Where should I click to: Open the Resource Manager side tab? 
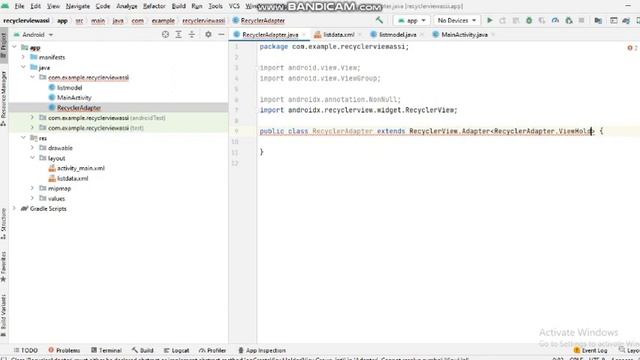4,98
